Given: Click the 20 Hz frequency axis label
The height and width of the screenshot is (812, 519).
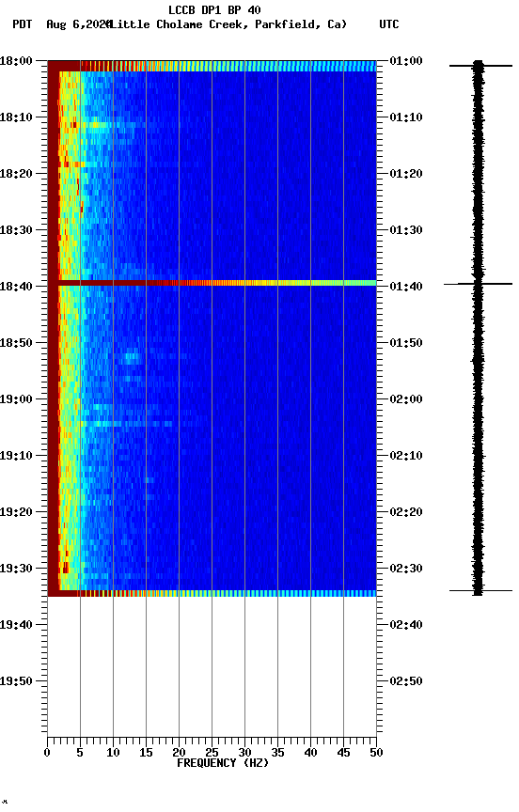Looking at the screenshot, I should [179, 753].
